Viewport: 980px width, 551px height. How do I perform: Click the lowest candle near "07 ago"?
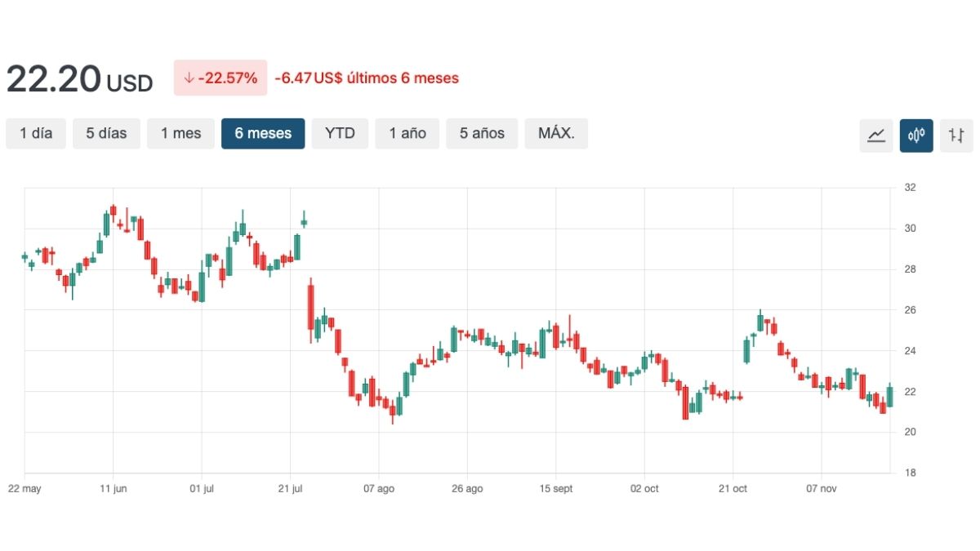pos(392,408)
